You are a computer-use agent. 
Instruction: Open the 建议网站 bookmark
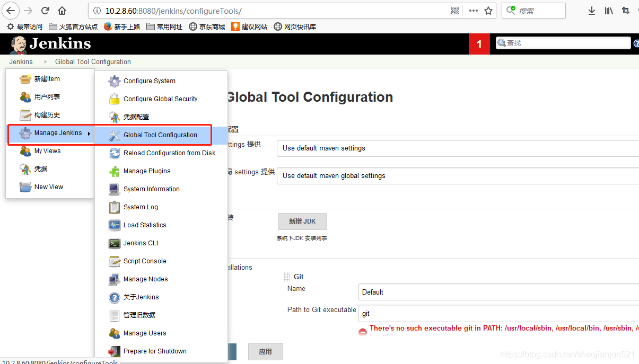coord(249,26)
